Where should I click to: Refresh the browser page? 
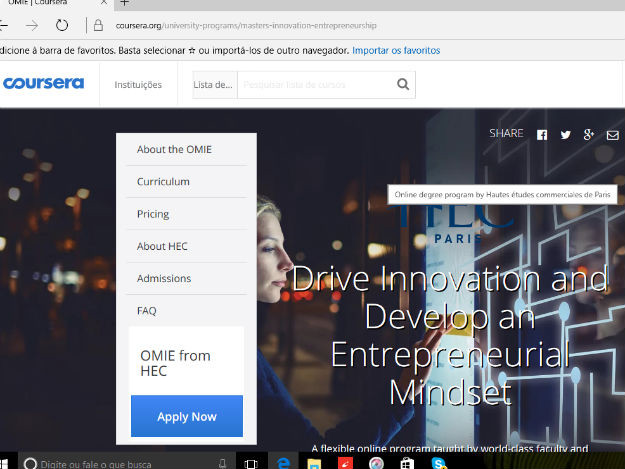(62, 25)
